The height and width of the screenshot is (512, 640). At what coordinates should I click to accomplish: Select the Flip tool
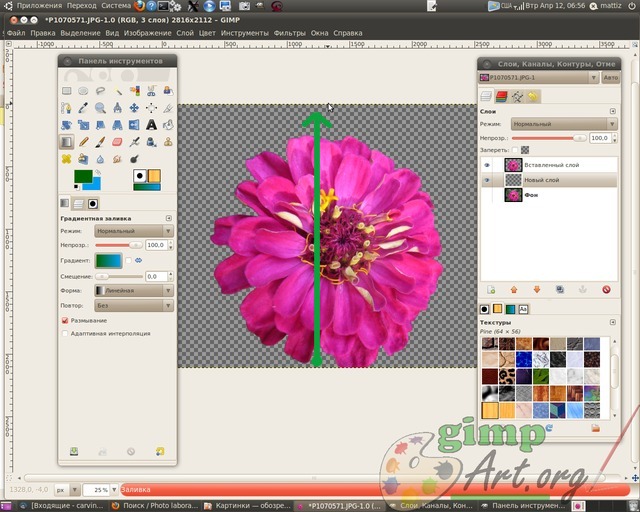(134, 125)
